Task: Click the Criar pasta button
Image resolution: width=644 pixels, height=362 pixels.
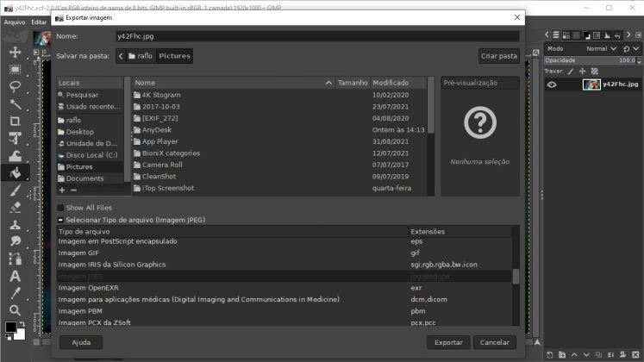Action: (500, 56)
